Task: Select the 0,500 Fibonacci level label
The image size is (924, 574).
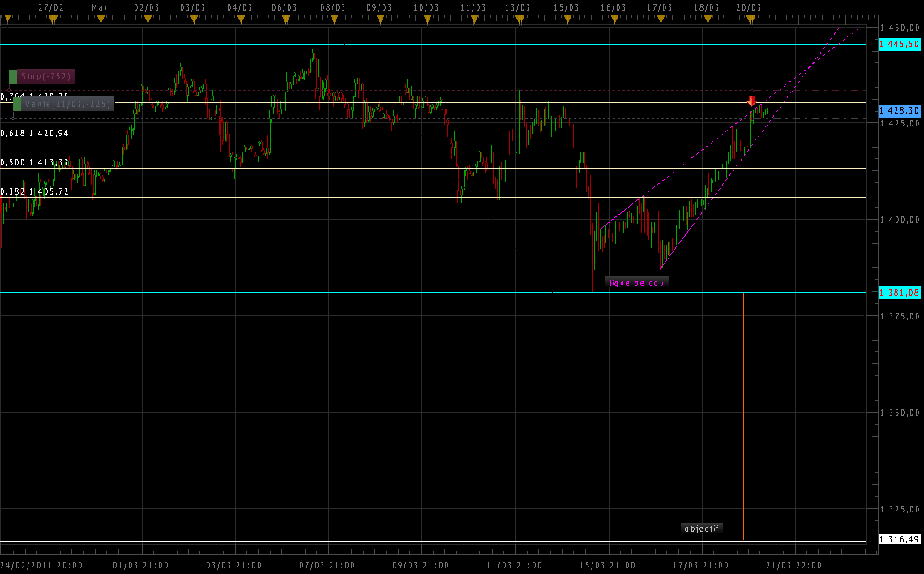Action: click(45, 162)
